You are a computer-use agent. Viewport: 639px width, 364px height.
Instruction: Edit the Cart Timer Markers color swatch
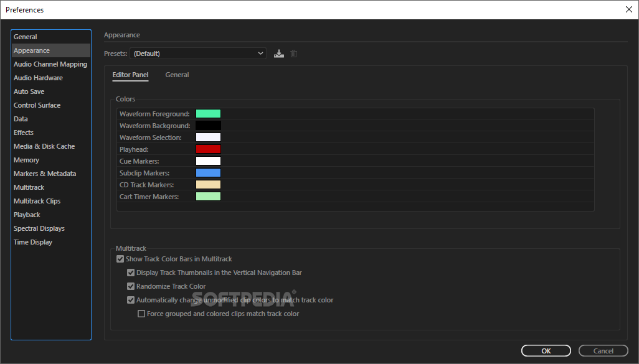click(208, 196)
